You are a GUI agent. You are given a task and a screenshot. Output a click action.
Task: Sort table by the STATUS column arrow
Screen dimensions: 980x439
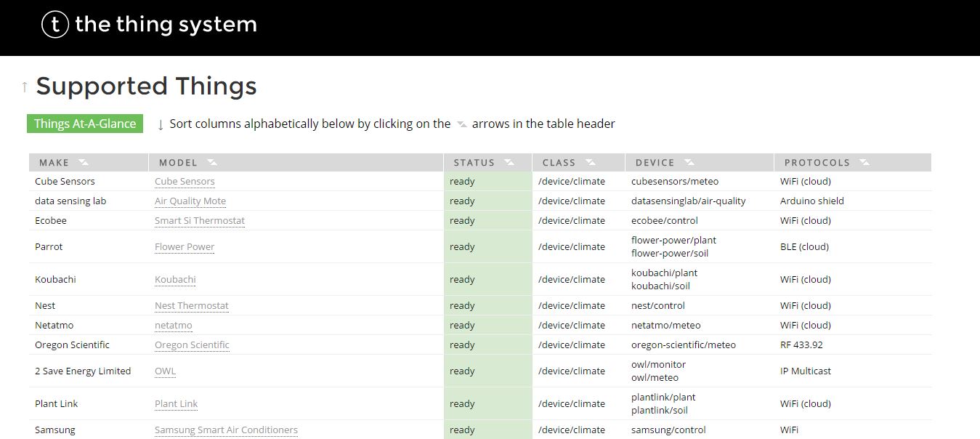coord(509,162)
